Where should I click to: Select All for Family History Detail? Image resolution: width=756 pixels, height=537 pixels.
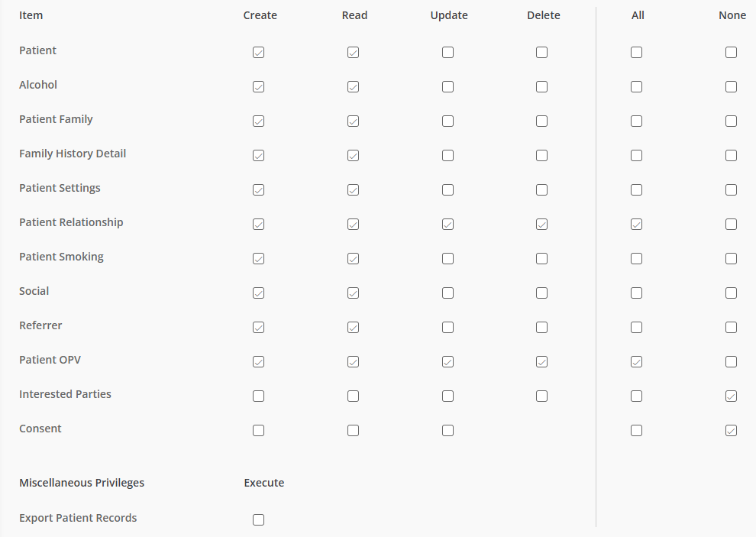[x=636, y=155]
